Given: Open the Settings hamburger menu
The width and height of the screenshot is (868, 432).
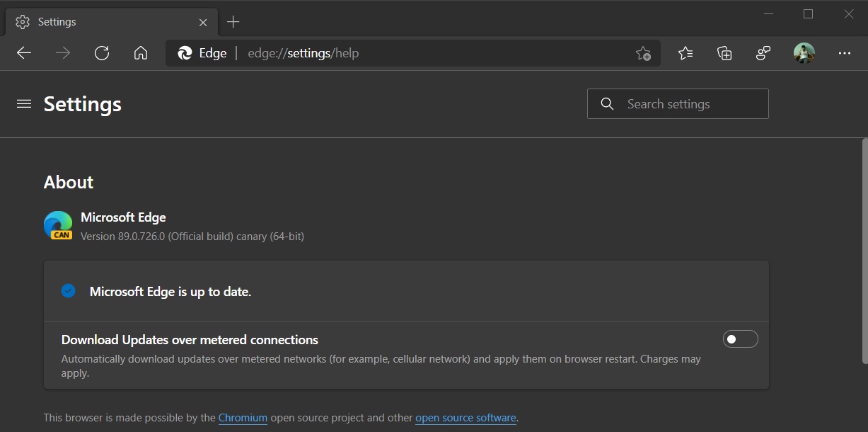Looking at the screenshot, I should point(24,104).
